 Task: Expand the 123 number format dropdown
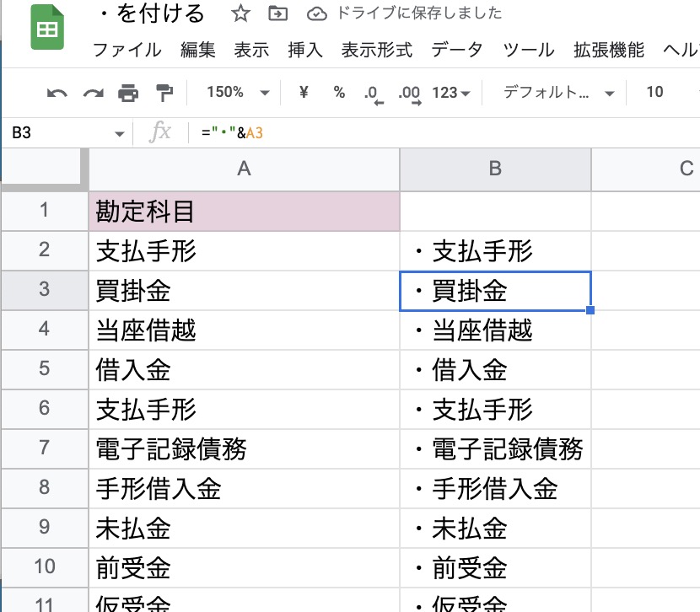451,93
